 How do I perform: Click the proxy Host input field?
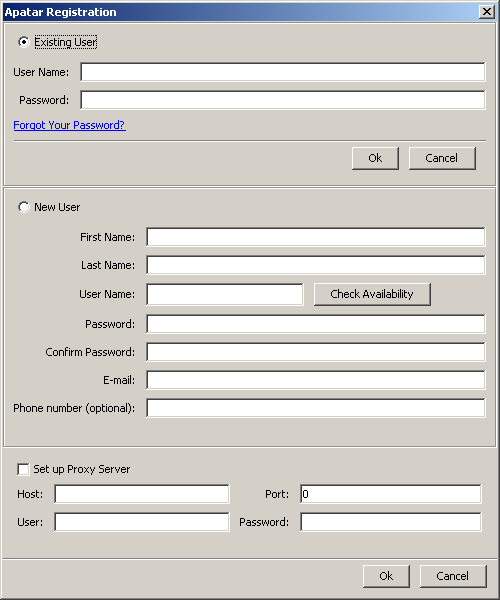pyautogui.click(x=142, y=494)
